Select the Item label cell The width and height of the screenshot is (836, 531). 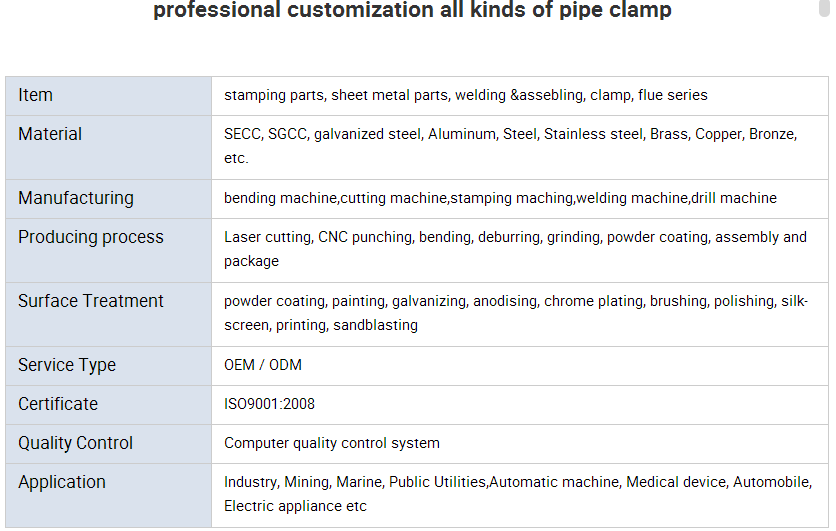[x=109, y=96]
